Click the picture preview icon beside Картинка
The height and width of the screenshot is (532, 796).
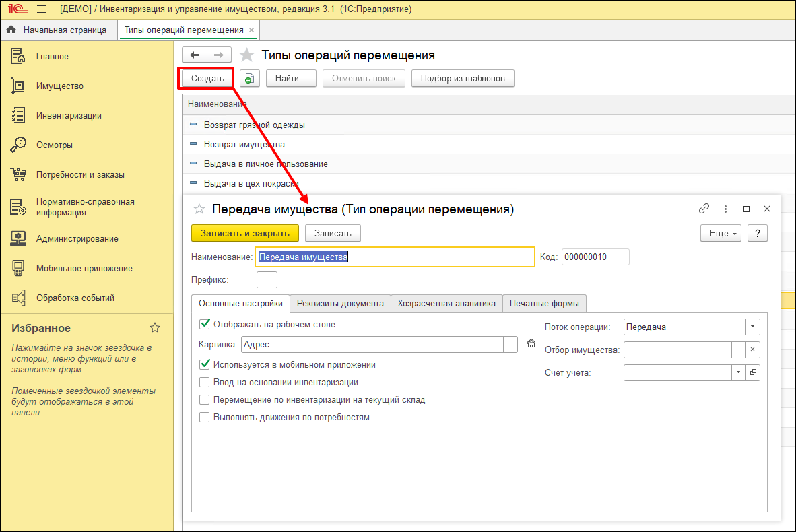[531, 343]
